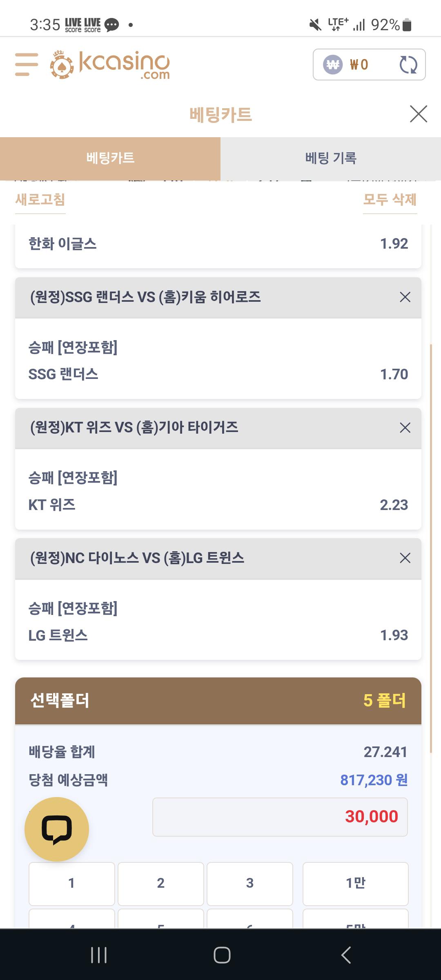Remove the SSG 랜더스 vs 키움 히어로즈 bet

[x=405, y=297]
